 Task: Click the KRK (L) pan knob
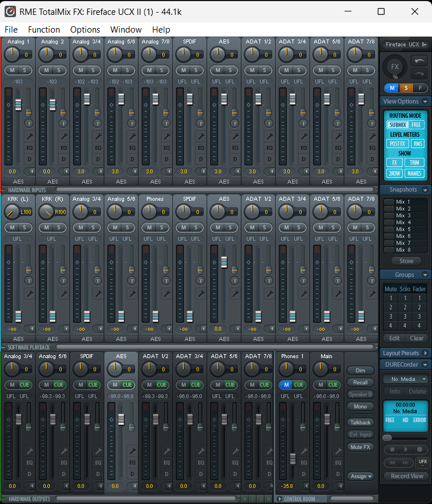(x=11, y=212)
